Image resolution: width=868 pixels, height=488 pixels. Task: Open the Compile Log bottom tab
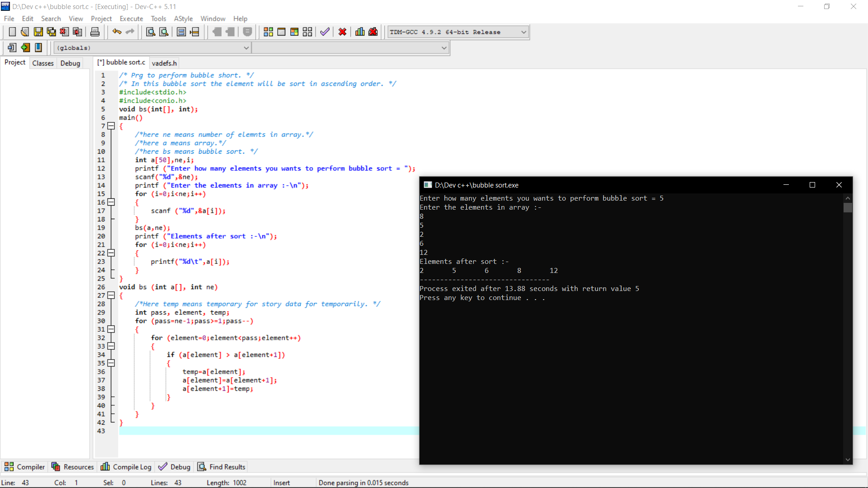pyautogui.click(x=126, y=467)
